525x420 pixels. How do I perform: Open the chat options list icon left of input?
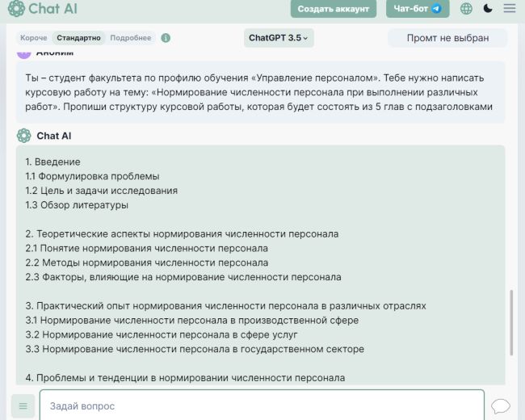(x=23, y=405)
